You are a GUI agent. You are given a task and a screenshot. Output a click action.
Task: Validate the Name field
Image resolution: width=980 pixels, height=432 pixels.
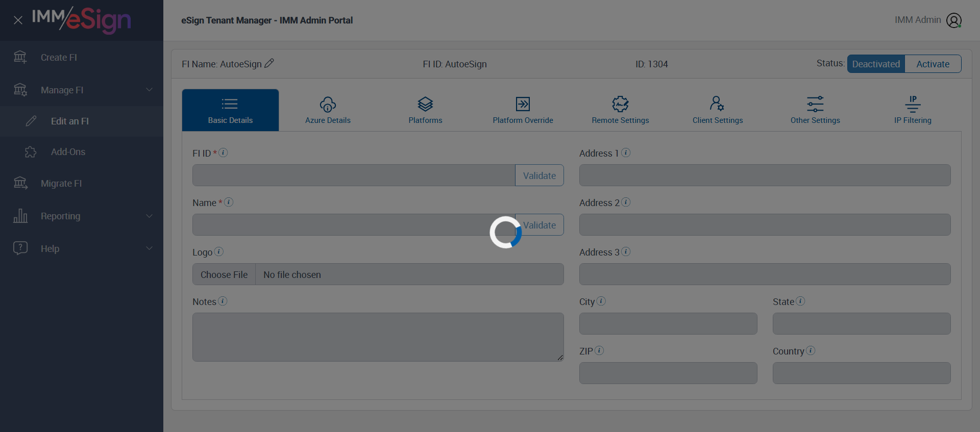pyautogui.click(x=540, y=225)
